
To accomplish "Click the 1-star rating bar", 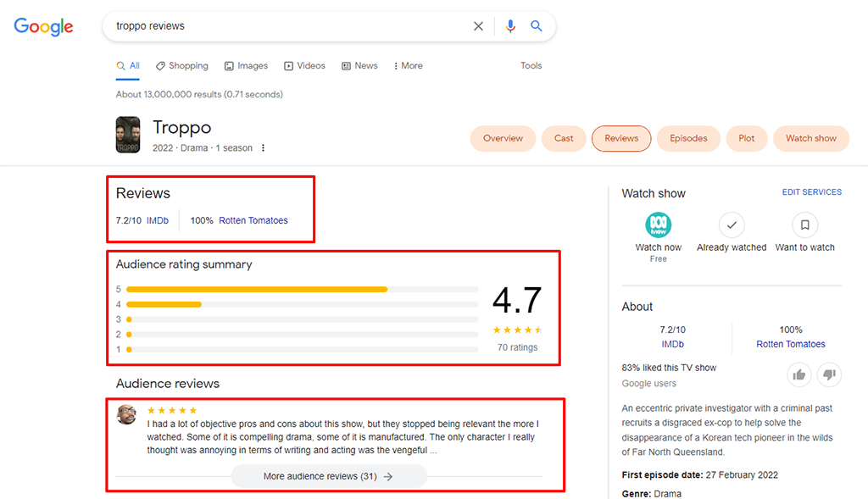I will (303, 349).
